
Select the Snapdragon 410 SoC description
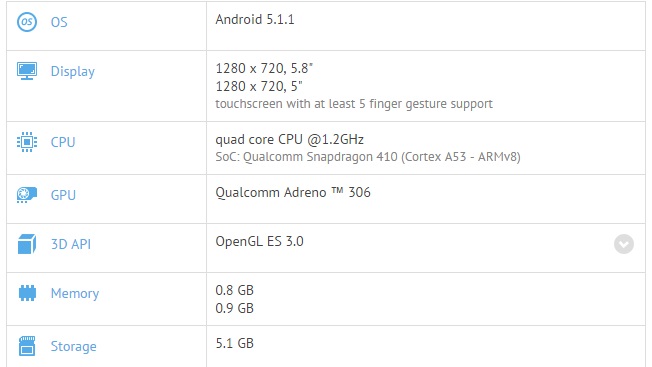pyautogui.click(x=368, y=157)
